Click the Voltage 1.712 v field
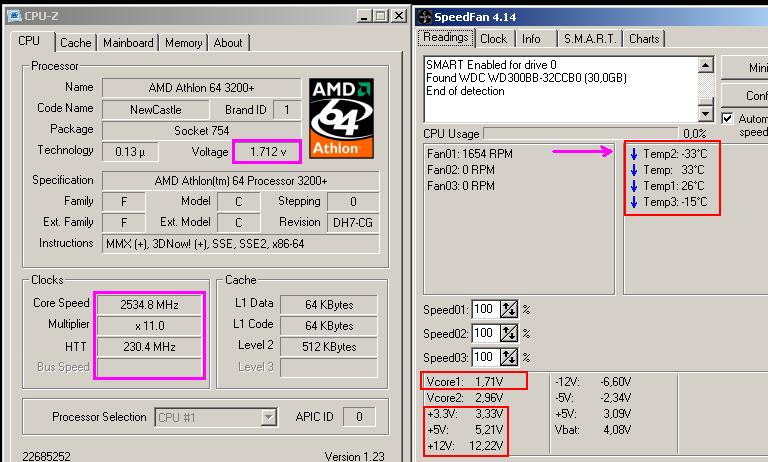Viewport: 768px width, 462px height. point(267,152)
